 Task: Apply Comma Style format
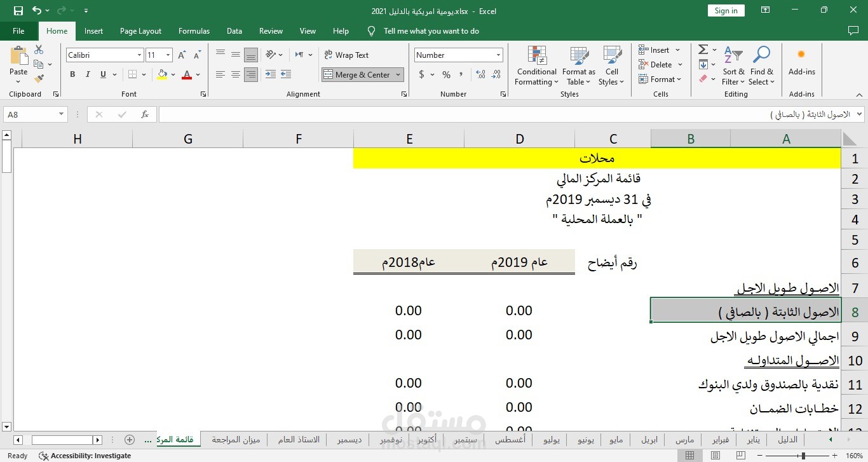point(462,74)
